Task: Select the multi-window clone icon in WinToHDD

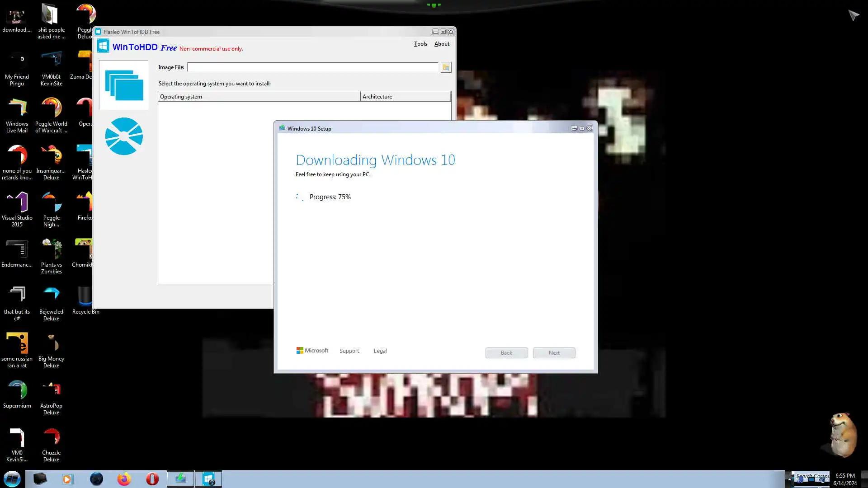Action: pyautogui.click(x=124, y=85)
